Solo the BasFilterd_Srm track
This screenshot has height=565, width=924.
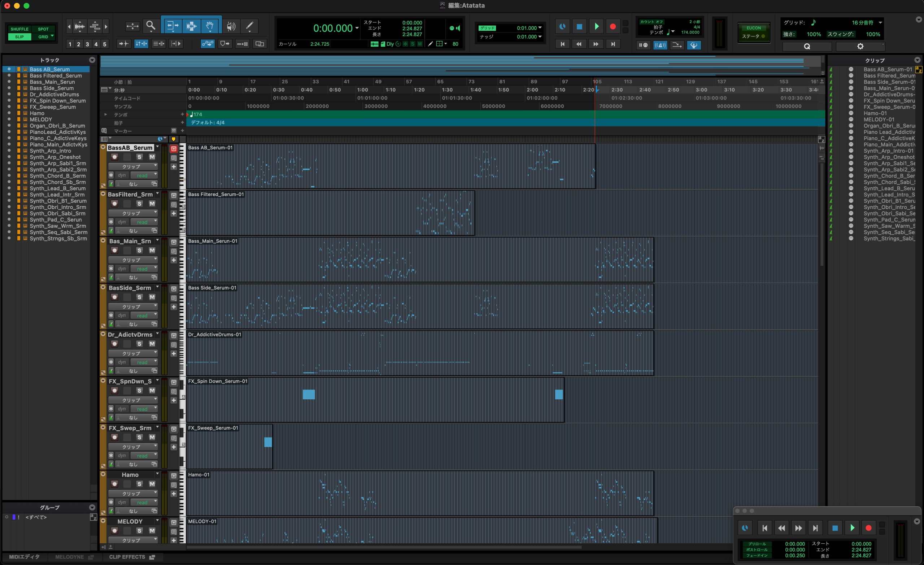pos(139,204)
